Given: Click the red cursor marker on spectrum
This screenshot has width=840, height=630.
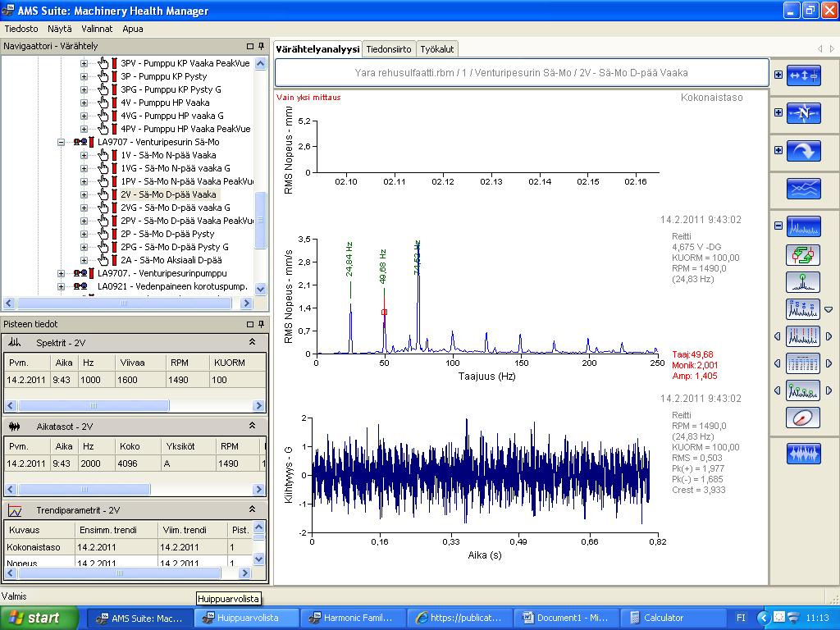Looking at the screenshot, I should click(x=384, y=313).
